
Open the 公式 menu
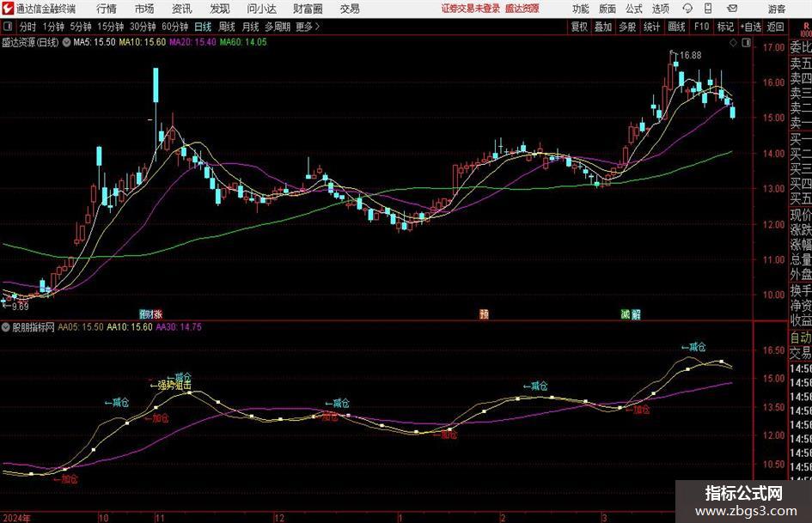634,9
